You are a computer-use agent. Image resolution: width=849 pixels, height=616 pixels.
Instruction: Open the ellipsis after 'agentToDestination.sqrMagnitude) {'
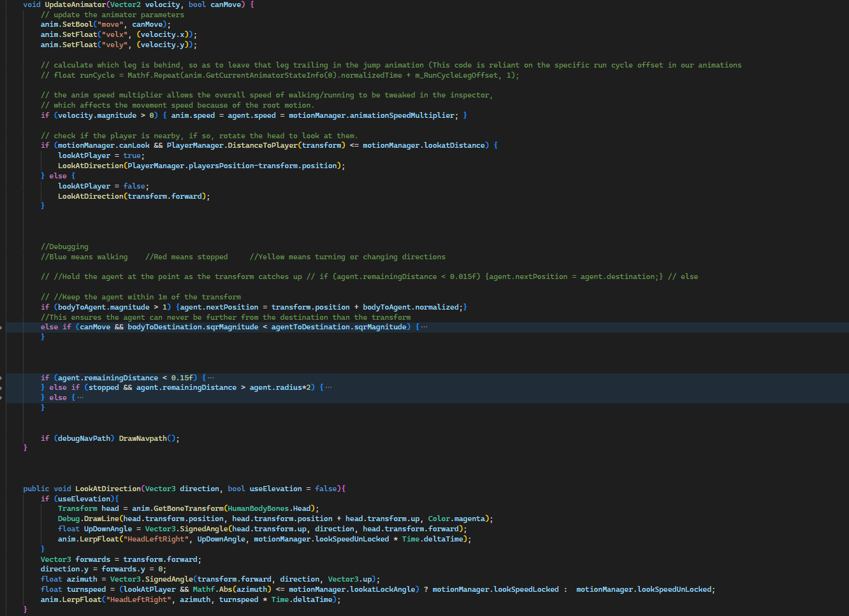tap(424, 327)
